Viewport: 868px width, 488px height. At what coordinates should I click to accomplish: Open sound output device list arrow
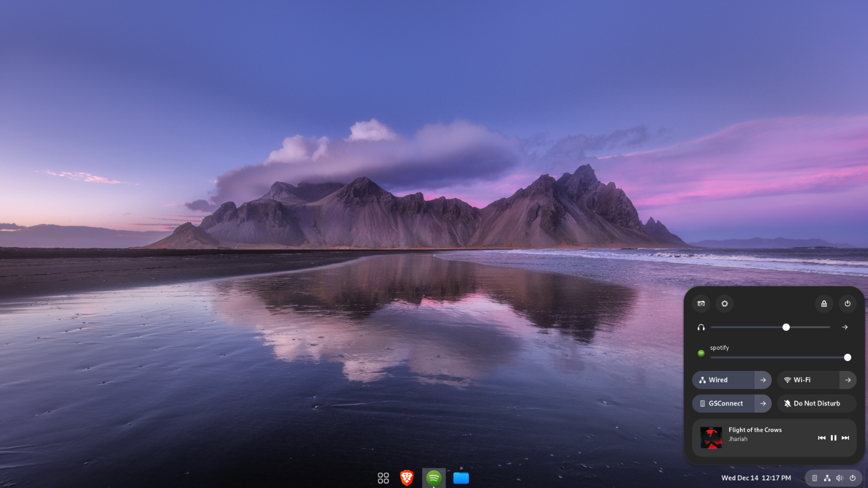tap(845, 328)
